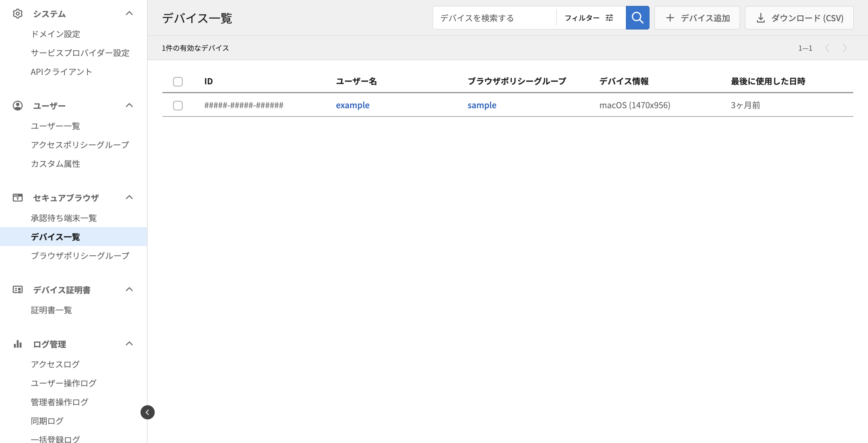Image resolution: width=868 pixels, height=443 pixels.
Task: Go to the next page of results
Action: click(845, 48)
